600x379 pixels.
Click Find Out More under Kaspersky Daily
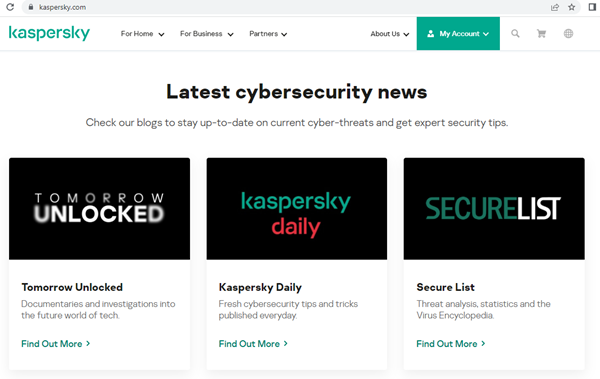tap(253, 344)
